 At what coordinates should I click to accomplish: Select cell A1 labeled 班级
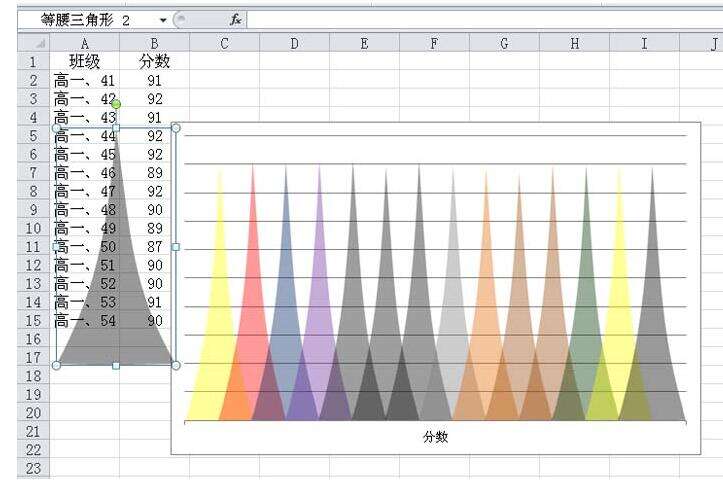pos(85,61)
